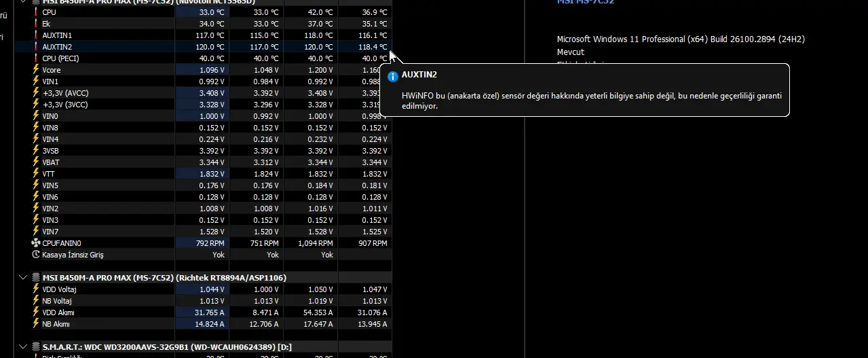This screenshot has height=358, width=868.
Task: Click the Mevcut label in the right panel
Action: 571,52
